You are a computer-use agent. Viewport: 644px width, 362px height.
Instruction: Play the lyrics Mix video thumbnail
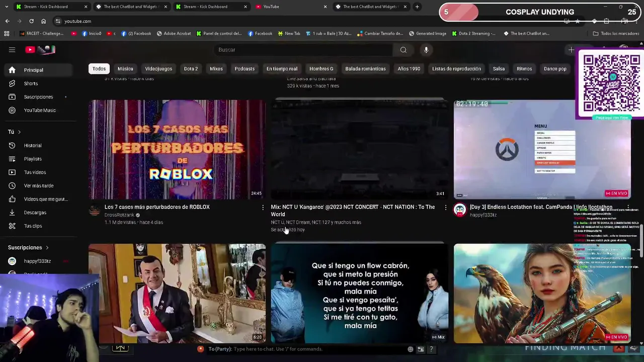[359, 293]
